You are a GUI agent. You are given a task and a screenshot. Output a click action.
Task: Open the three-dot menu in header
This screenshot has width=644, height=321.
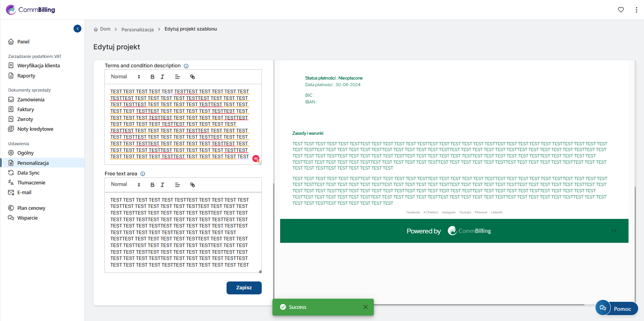click(636, 10)
